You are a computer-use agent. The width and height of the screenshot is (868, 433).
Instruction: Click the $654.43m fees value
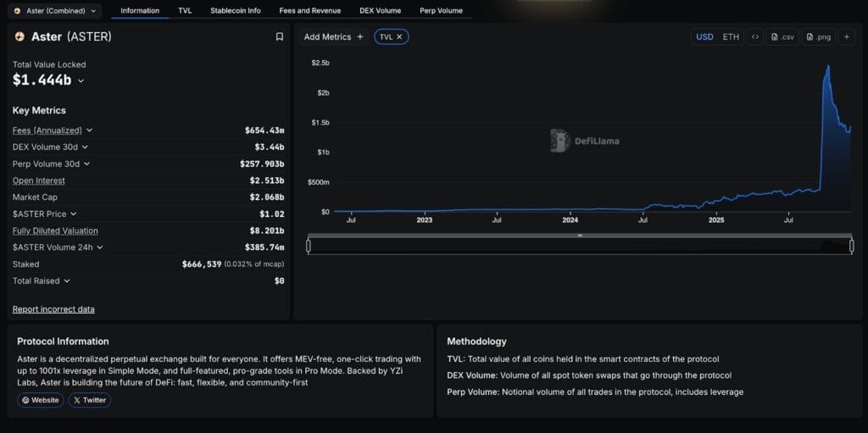pyautogui.click(x=264, y=130)
